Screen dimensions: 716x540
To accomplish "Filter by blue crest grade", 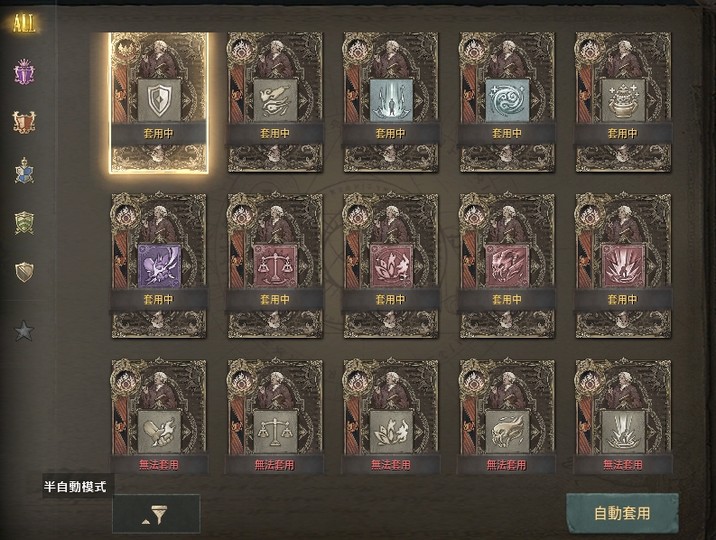I will pos(24,171).
